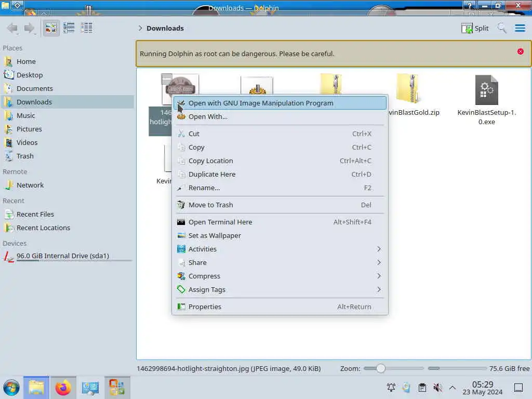Image resolution: width=532 pixels, height=399 pixels.
Task: Expand the Assign Tags submenu
Action: point(280,290)
